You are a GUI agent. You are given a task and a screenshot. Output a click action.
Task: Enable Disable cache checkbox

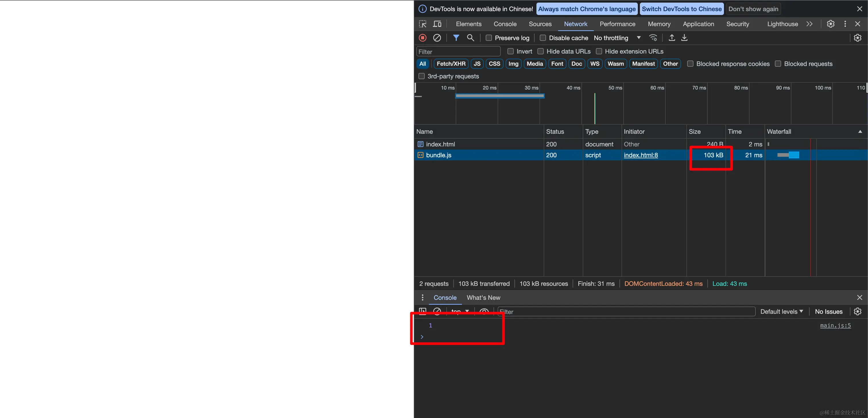(x=543, y=38)
